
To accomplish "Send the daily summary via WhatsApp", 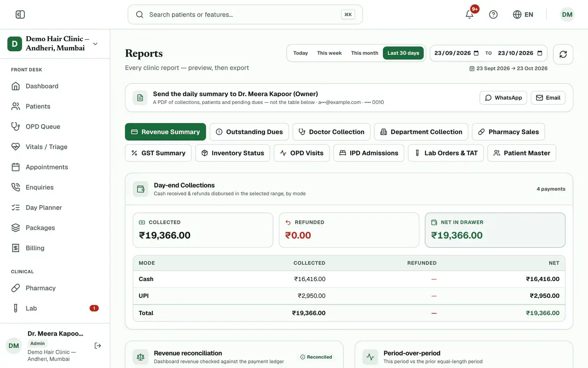I will tap(503, 98).
